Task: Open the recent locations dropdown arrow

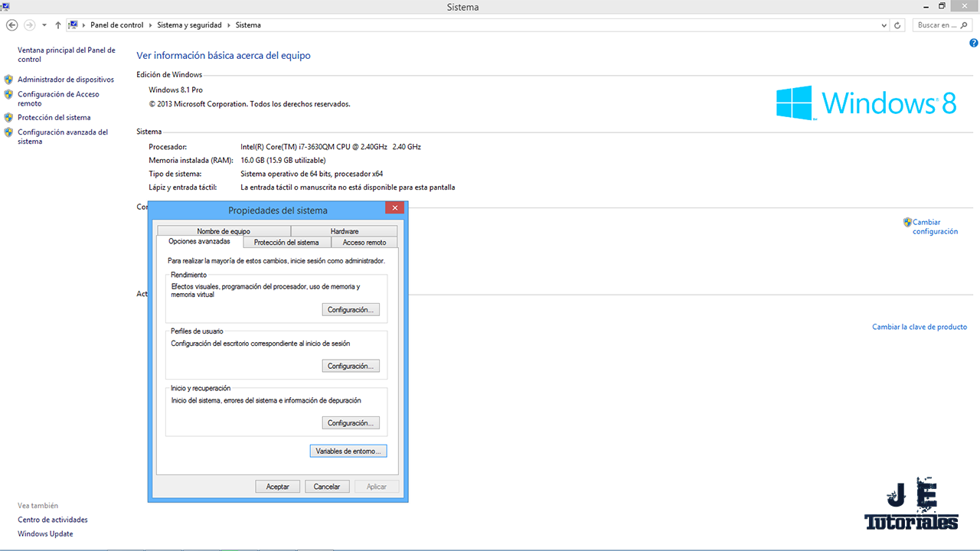Action: 44,25
